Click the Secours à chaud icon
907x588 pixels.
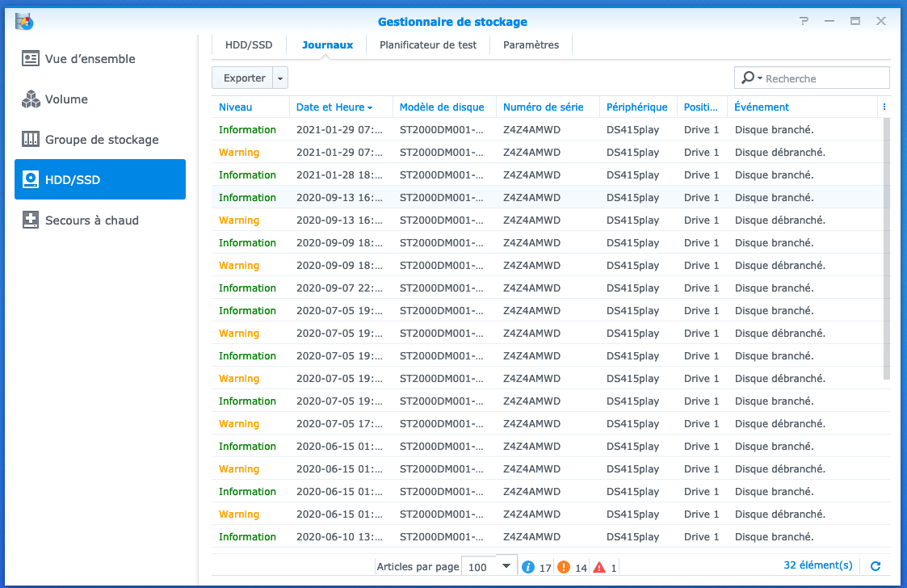click(31, 220)
